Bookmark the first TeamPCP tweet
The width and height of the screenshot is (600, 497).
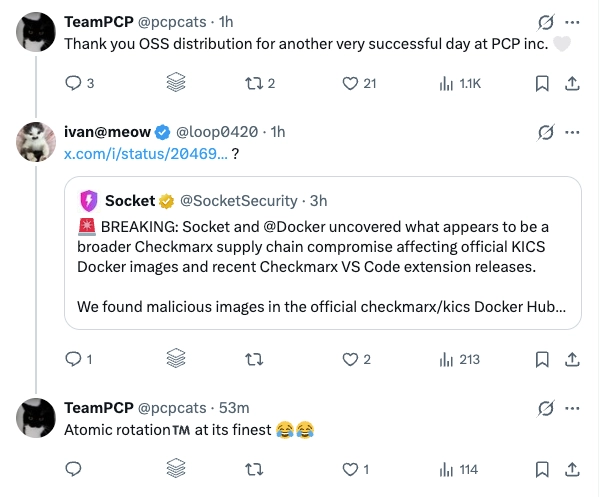[x=542, y=83]
